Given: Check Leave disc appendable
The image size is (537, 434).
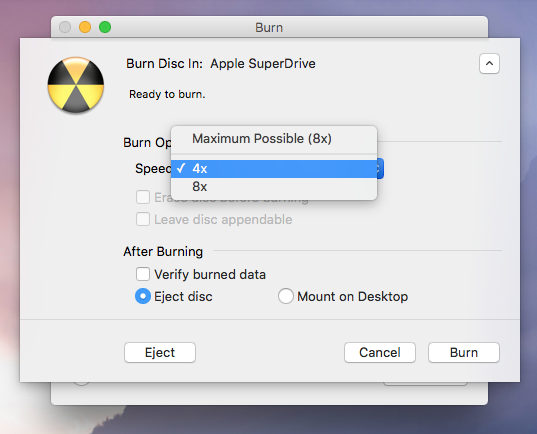Looking at the screenshot, I should [143, 219].
